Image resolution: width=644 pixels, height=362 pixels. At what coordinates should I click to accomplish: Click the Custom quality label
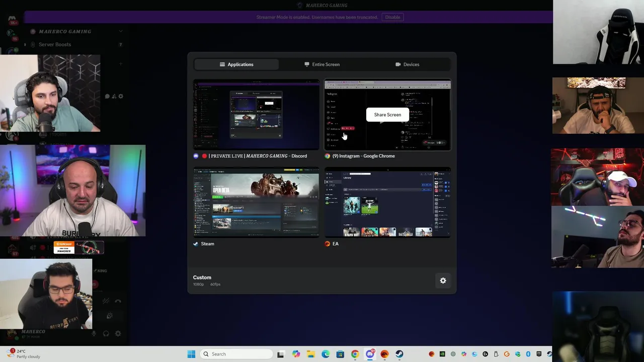point(202,278)
